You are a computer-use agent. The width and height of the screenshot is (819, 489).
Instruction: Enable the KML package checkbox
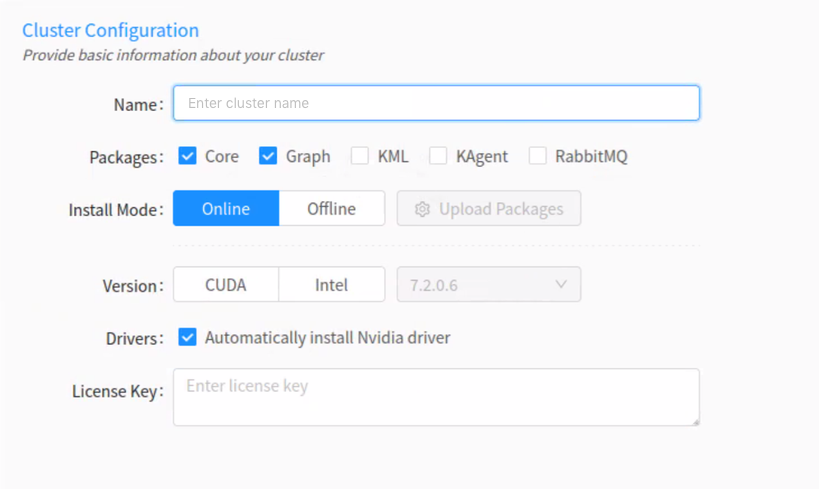[360, 156]
